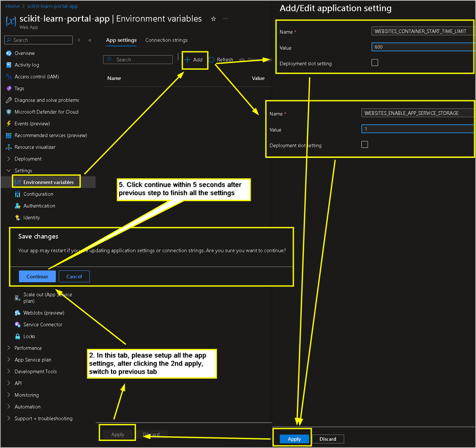Open scikit-learn-portal-app breadcrumb link
476x448 pixels.
(52, 6)
